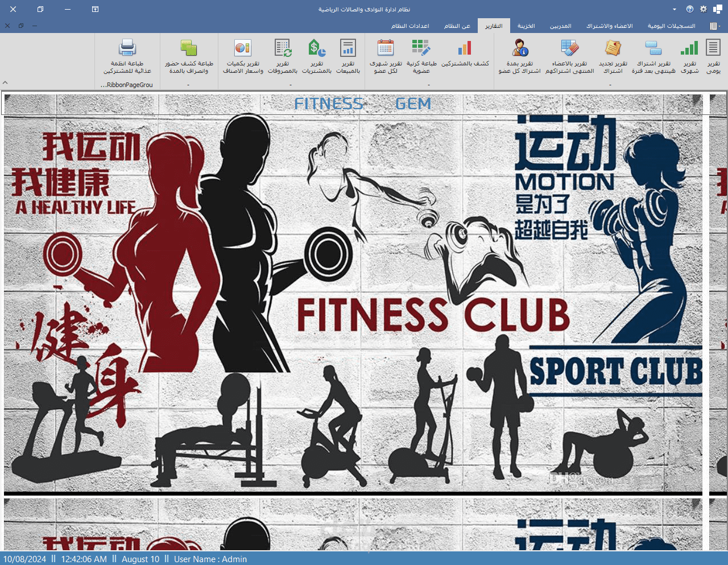The image size is (728, 565).
Task: Print membership card (طباعة كرنية عضوية)
Action: [x=421, y=56]
